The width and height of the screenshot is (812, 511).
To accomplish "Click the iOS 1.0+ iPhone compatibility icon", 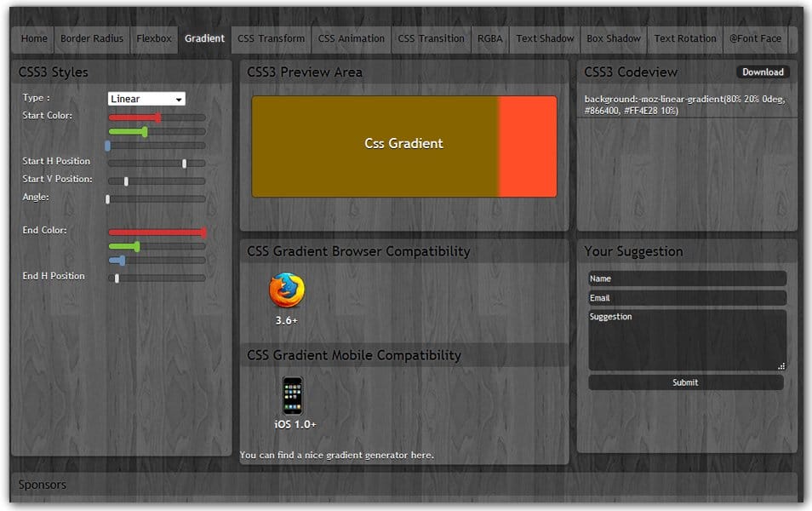I will point(291,394).
